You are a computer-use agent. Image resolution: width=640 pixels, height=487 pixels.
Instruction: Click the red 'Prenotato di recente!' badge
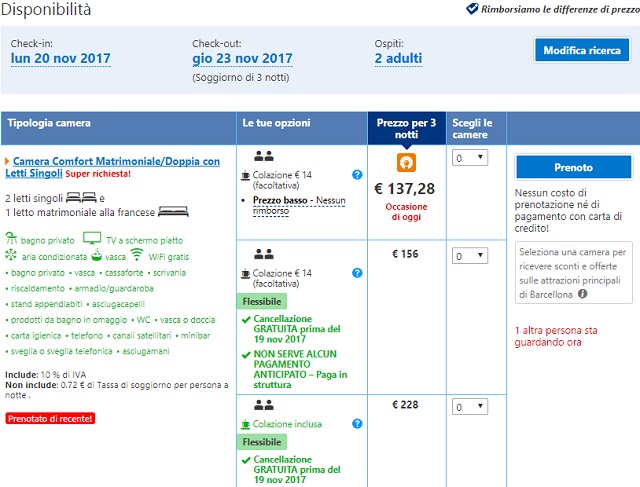(x=50, y=418)
